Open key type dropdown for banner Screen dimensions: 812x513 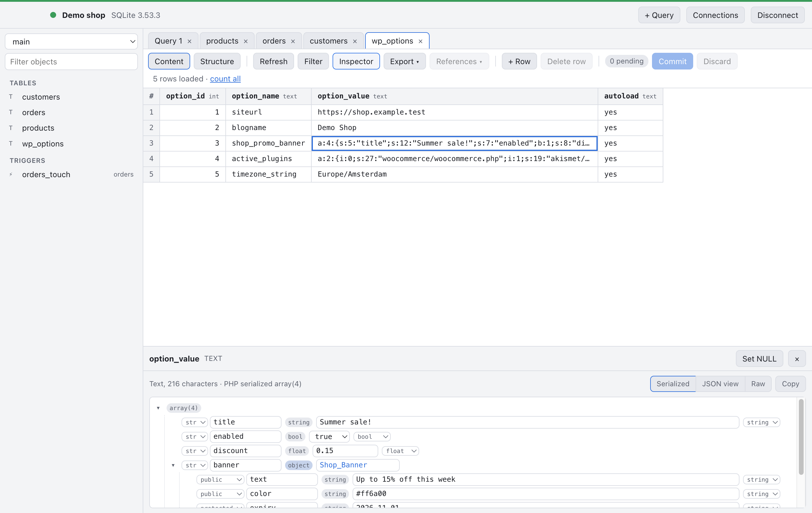[195, 465]
